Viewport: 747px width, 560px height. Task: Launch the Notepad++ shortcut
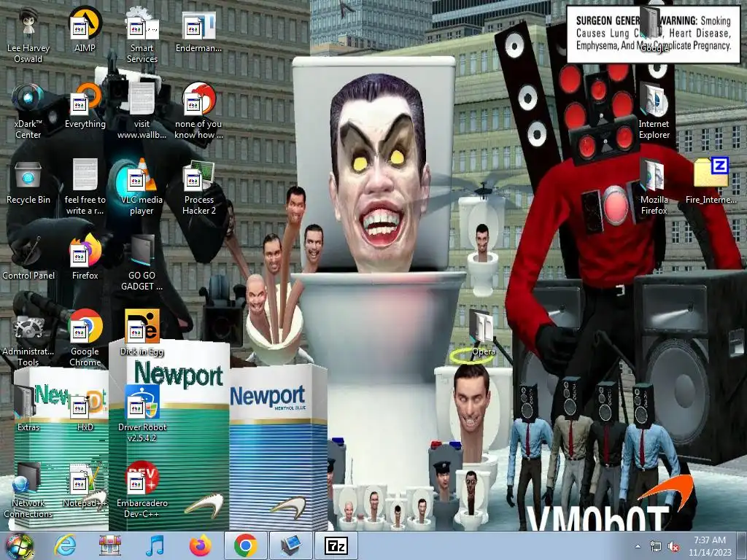coord(85,485)
